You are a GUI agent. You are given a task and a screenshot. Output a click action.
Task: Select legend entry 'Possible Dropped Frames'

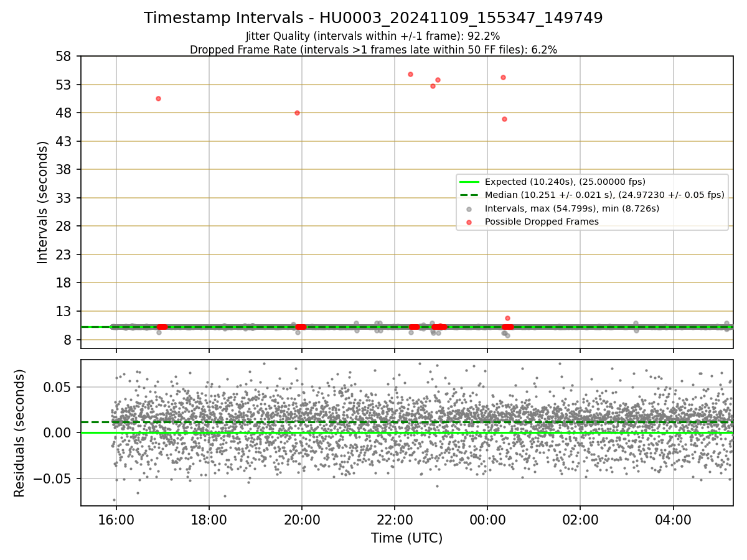pos(542,222)
